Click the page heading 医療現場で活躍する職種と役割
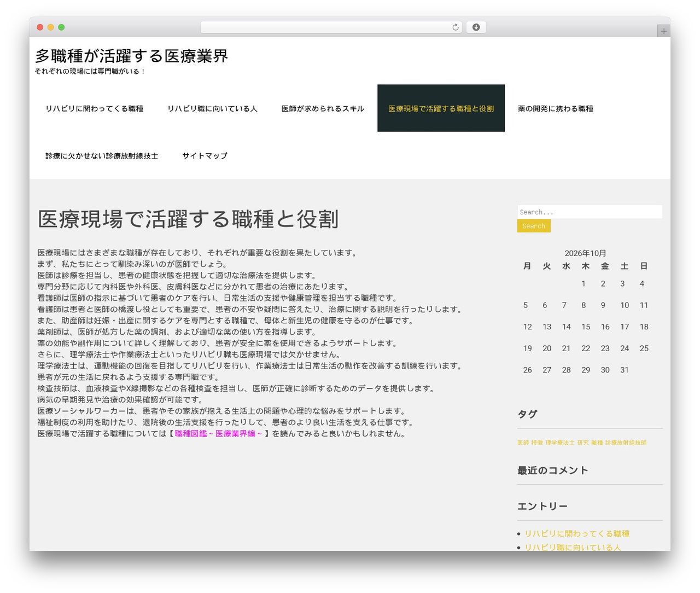 188,219
